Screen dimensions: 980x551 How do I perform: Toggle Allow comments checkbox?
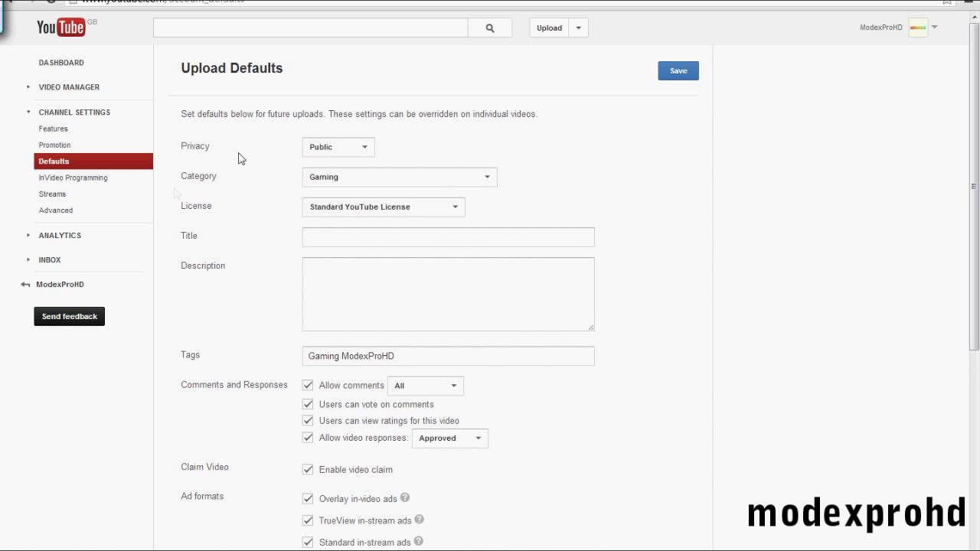pos(308,385)
